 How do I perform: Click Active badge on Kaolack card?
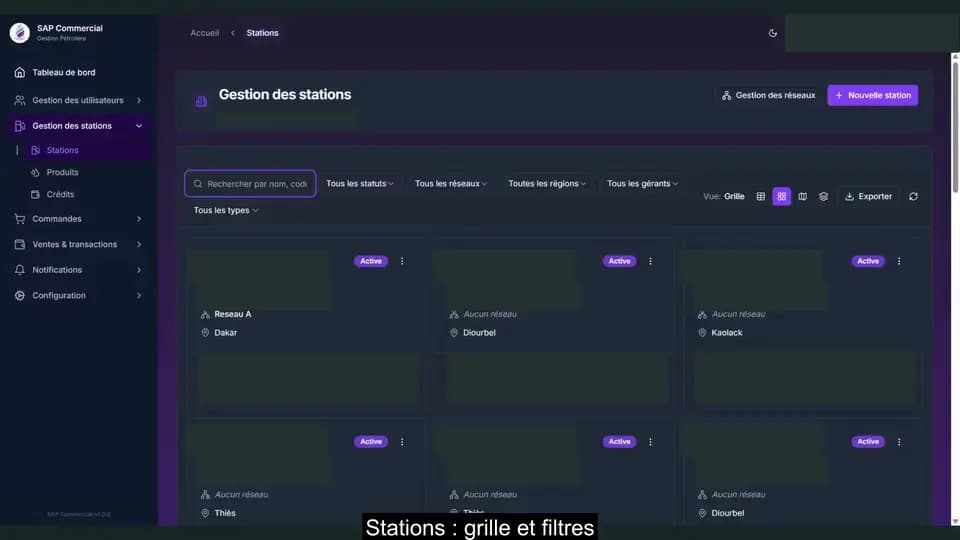(868, 261)
